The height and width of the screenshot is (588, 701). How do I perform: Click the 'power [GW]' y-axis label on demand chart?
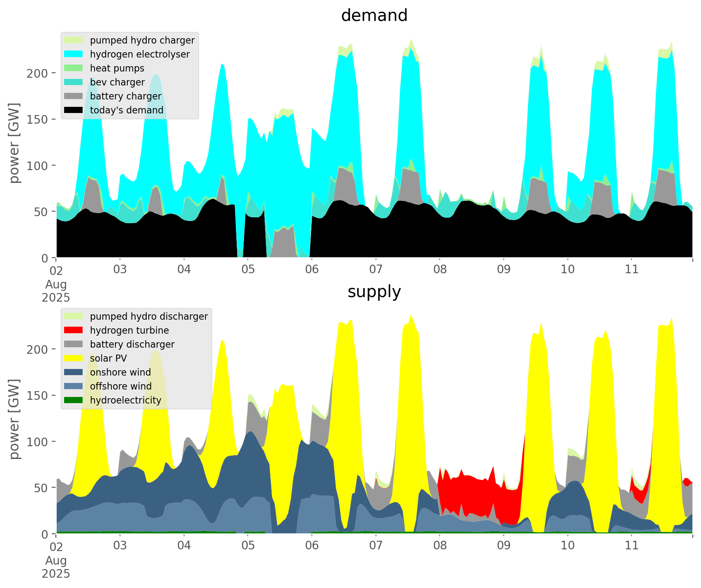tap(14, 143)
